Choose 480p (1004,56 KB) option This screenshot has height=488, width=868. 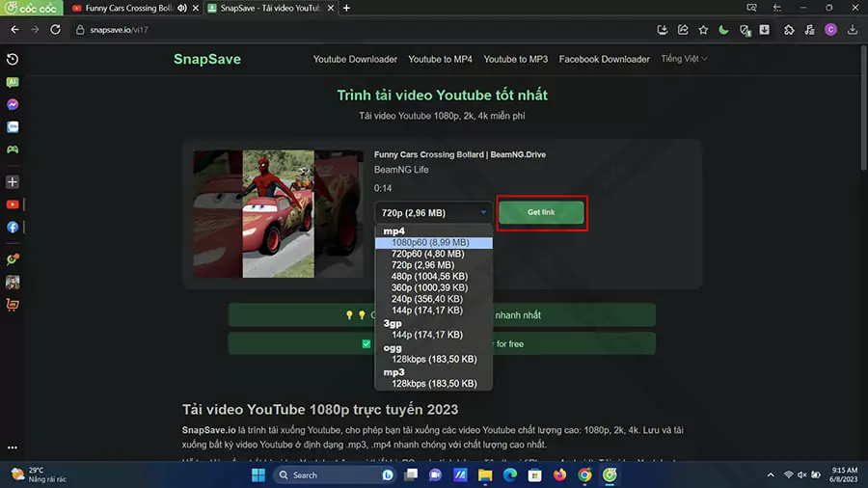coord(433,276)
